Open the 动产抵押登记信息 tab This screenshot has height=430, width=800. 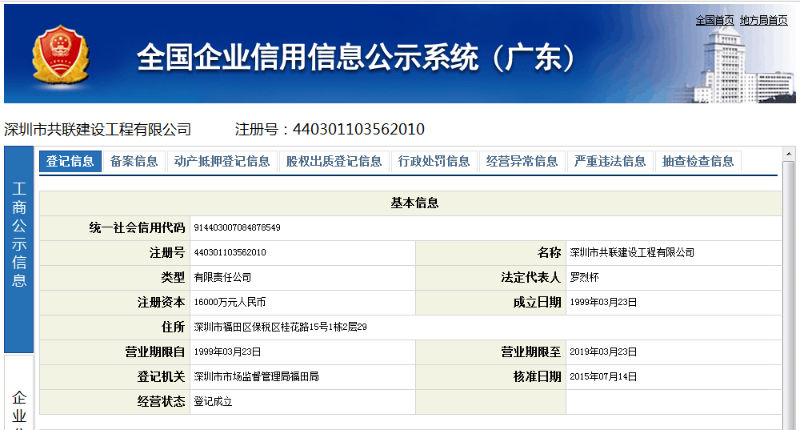click(221, 161)
